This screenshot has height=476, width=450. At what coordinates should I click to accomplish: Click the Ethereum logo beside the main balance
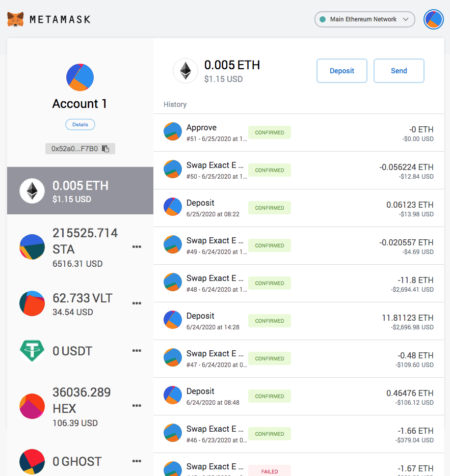(x=186, y=71)
